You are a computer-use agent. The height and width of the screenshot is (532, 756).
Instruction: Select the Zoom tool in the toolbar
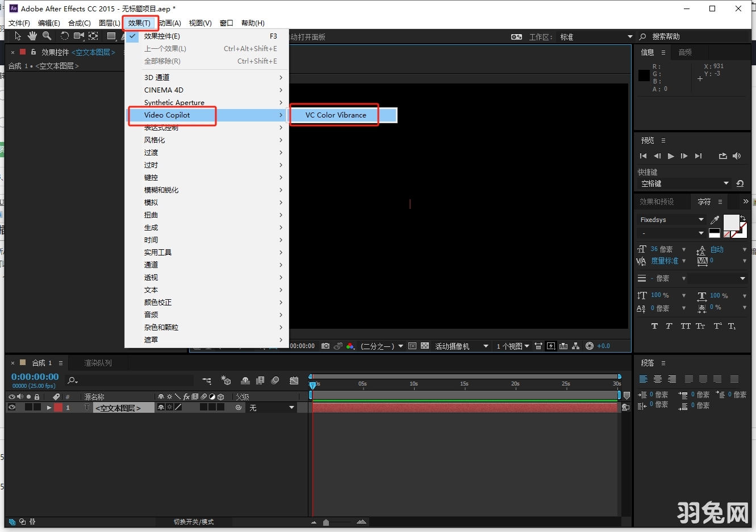tap(47, 36)
